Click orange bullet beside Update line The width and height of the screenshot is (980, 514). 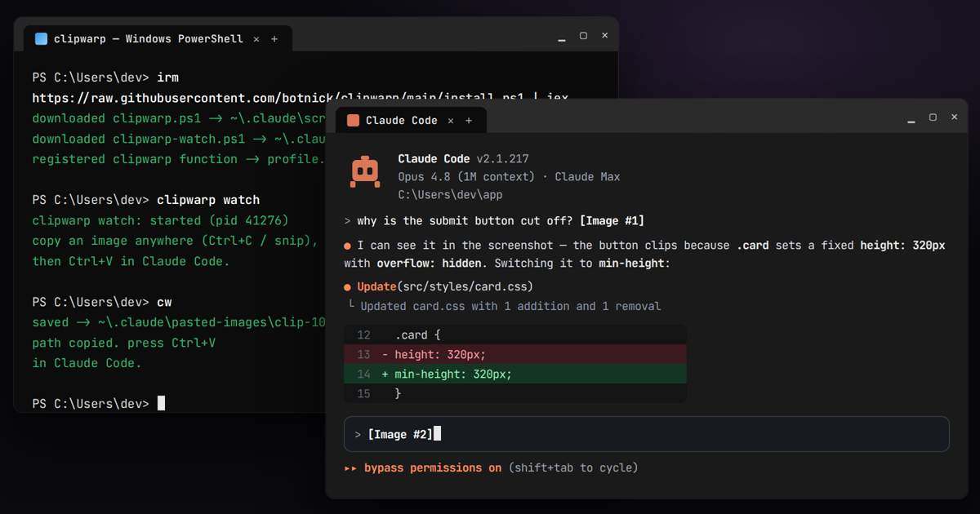348,286
